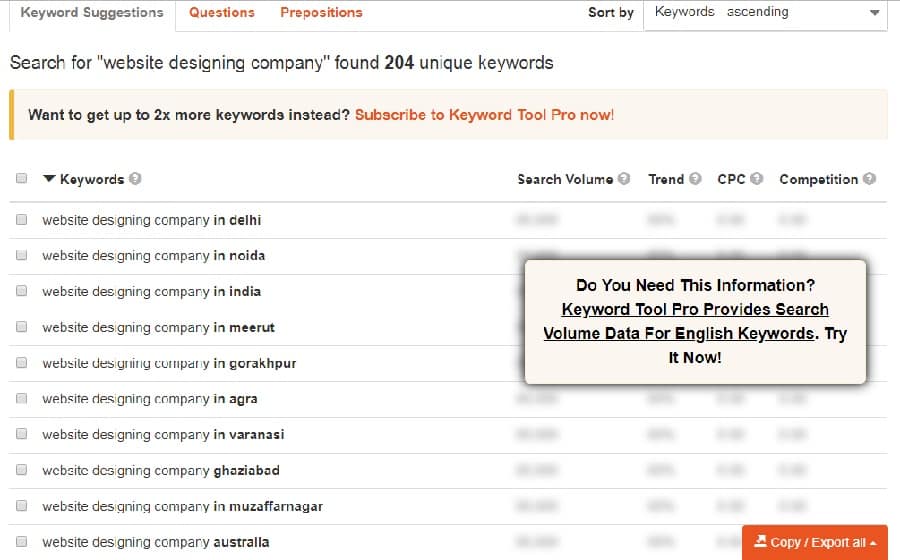Select the Keyword Suggestions tab
This screenshot has height=560, width=900.
click(91, 13)
